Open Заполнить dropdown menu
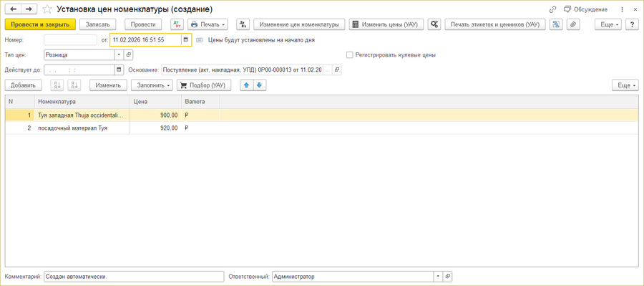 152,85
